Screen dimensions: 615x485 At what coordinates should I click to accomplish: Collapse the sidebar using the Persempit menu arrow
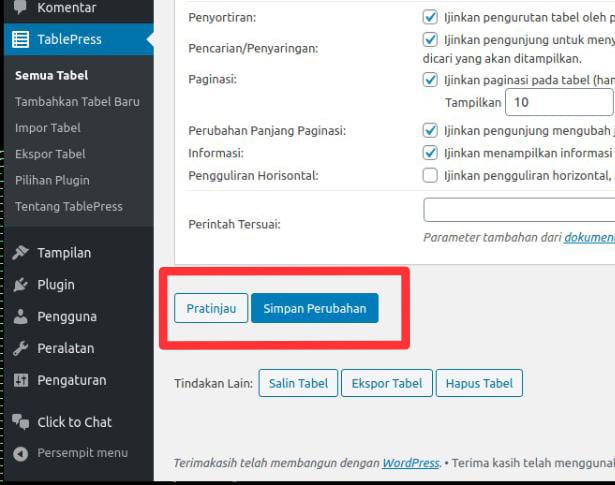point(20,454)
